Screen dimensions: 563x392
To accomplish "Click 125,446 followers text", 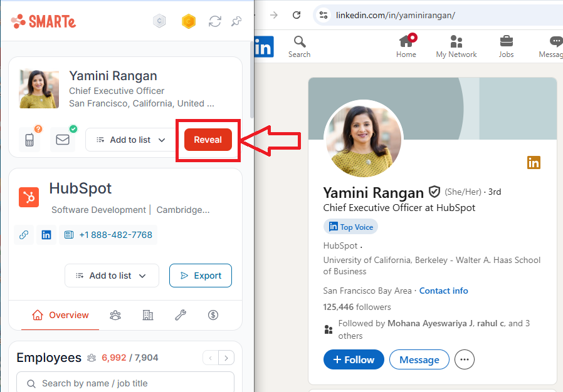I will pos(357,307).
